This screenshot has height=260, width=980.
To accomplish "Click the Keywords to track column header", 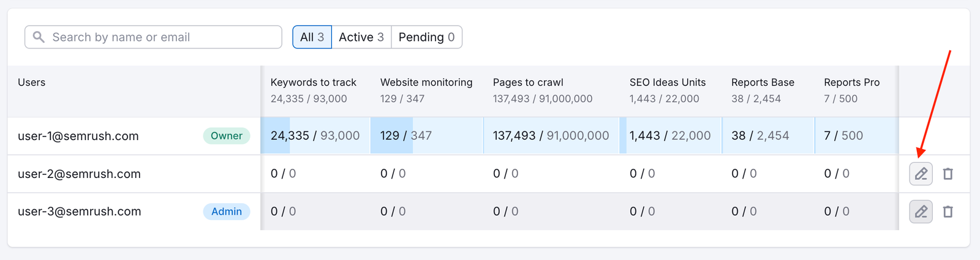I will pos(313,83).
